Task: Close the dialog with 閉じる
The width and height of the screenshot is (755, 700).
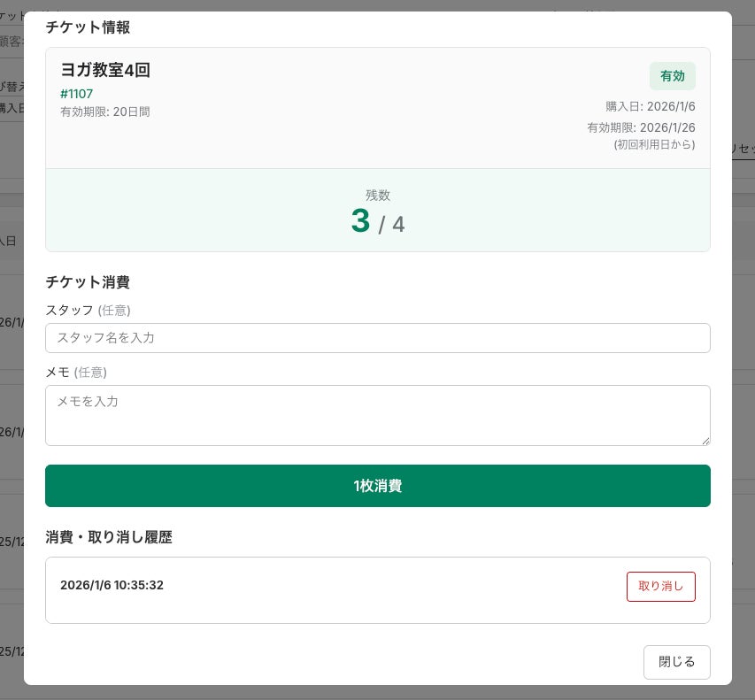Action: [676, 662]
